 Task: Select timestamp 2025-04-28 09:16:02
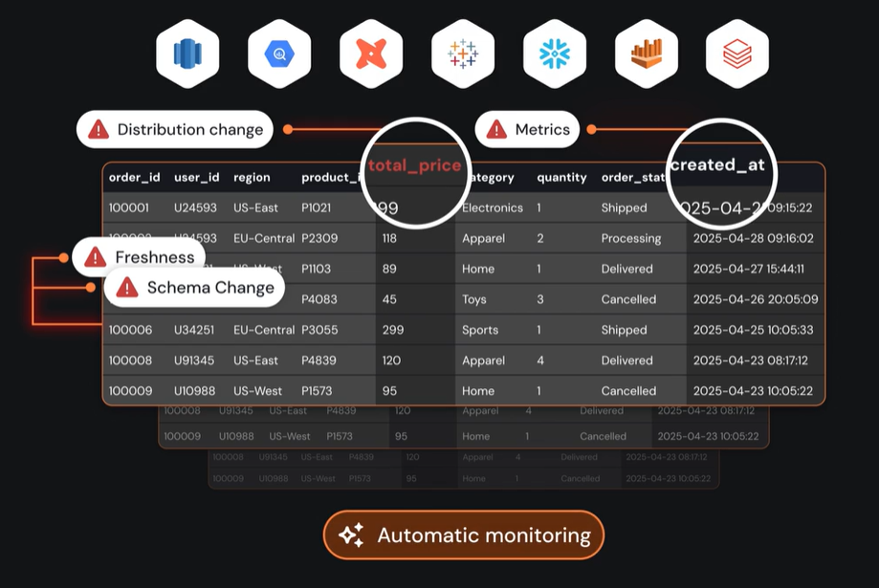754,238
